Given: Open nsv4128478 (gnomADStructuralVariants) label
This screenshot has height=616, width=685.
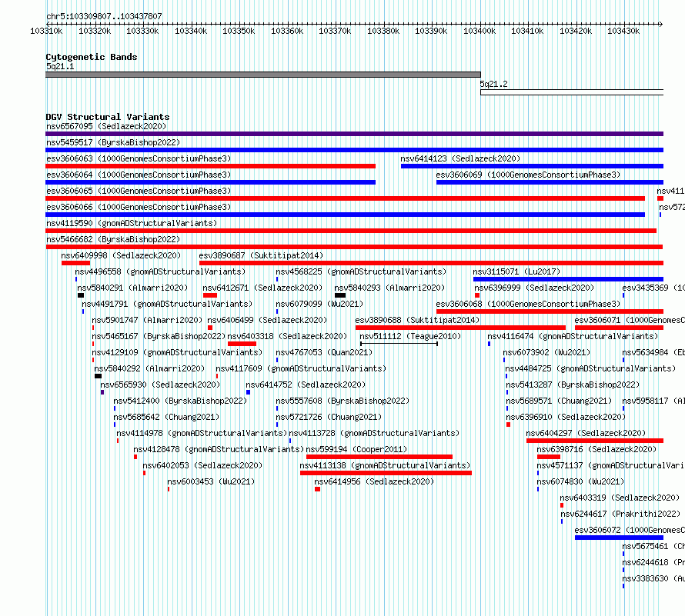Looking at the screenshot, I should 219,449.
